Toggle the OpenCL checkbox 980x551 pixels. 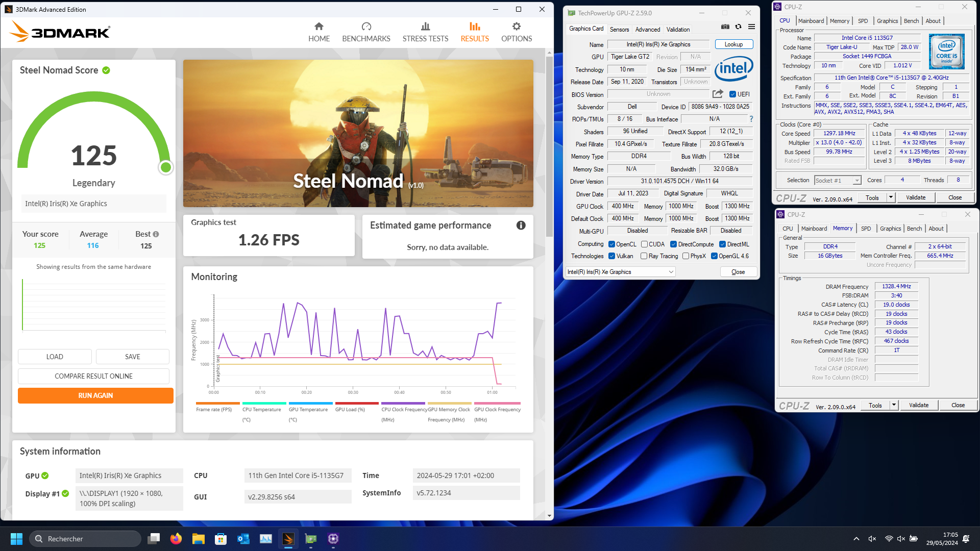coord(611,244)
